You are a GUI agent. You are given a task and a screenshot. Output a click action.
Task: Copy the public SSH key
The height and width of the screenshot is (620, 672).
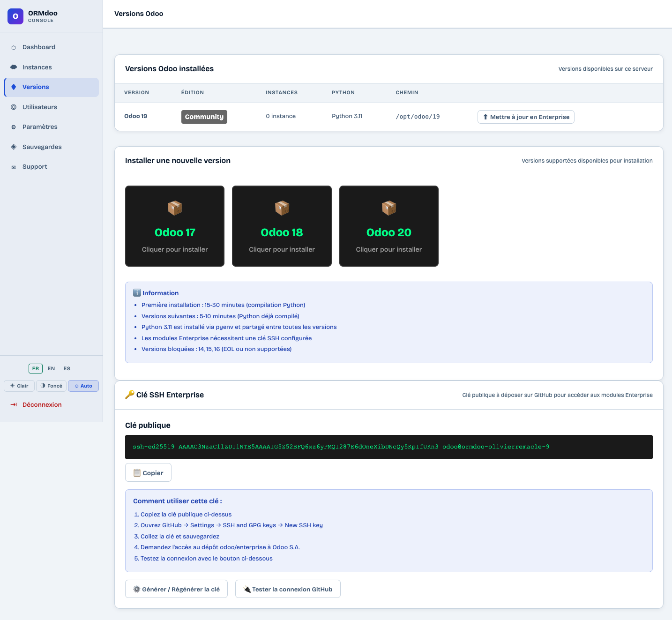[x=148, y=472]
